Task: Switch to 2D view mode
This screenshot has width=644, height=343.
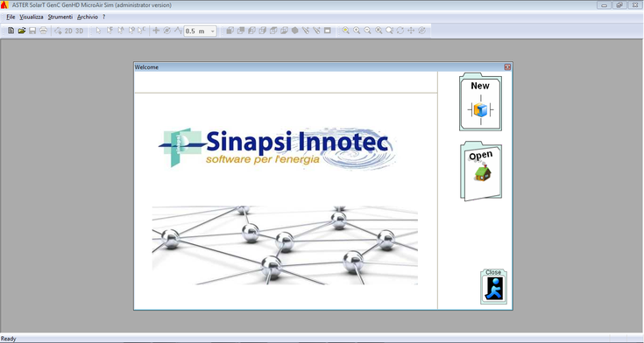Action: (x=68, y=31)
